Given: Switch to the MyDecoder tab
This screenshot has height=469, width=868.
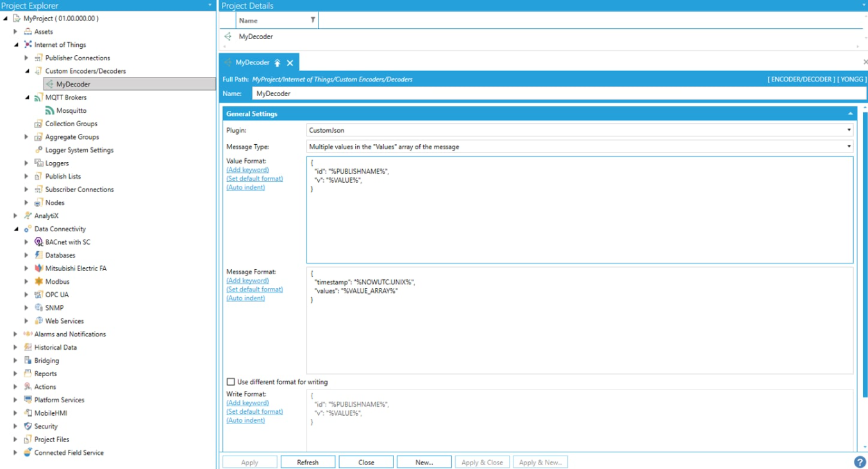Looking at the screenshot, I should coord(252,63).
